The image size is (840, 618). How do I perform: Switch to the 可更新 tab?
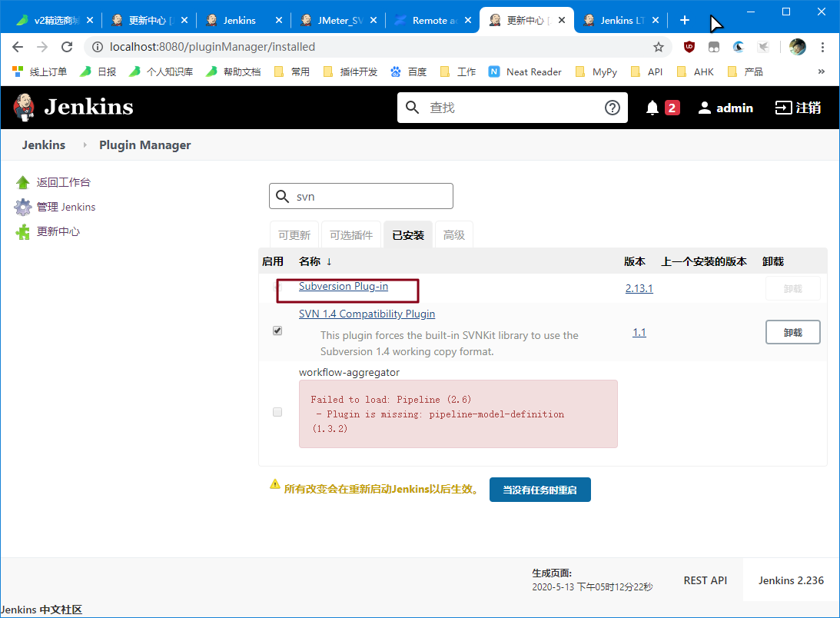[294, 234]
